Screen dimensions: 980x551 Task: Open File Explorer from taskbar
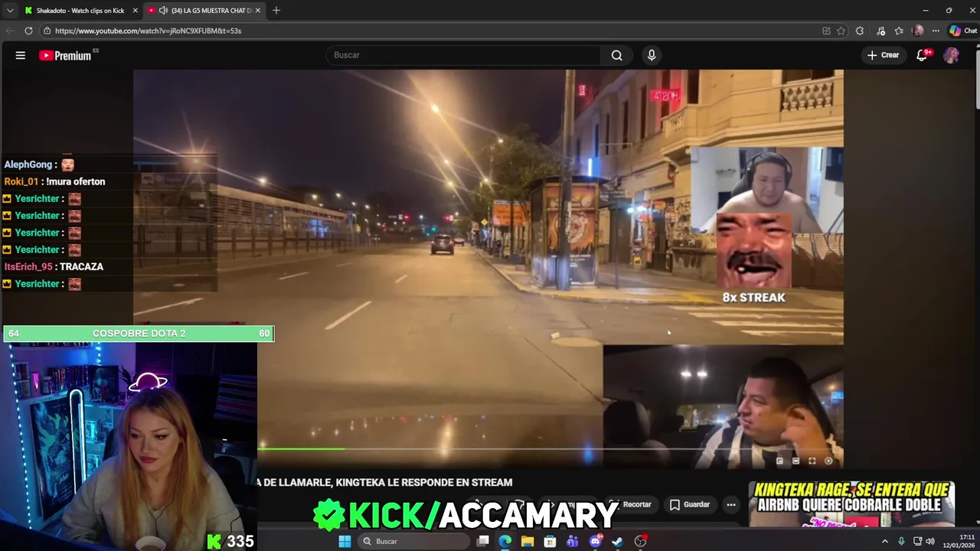coord(528,541)
